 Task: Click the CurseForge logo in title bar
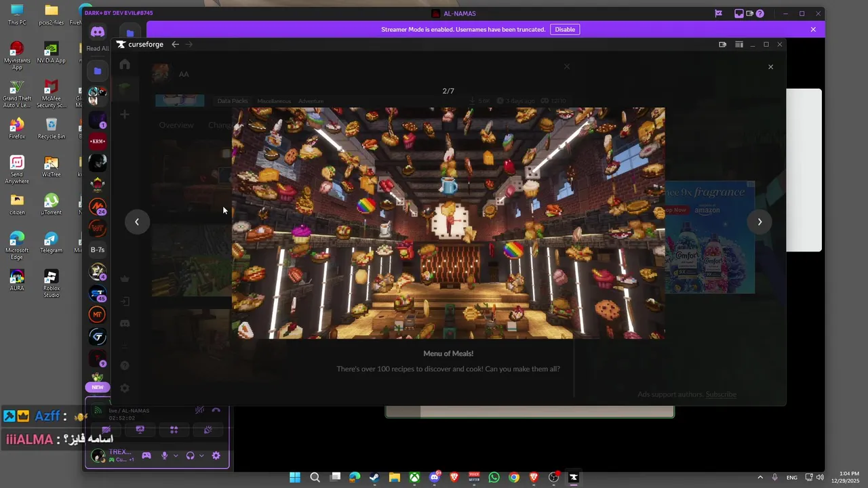coord(140,44)
